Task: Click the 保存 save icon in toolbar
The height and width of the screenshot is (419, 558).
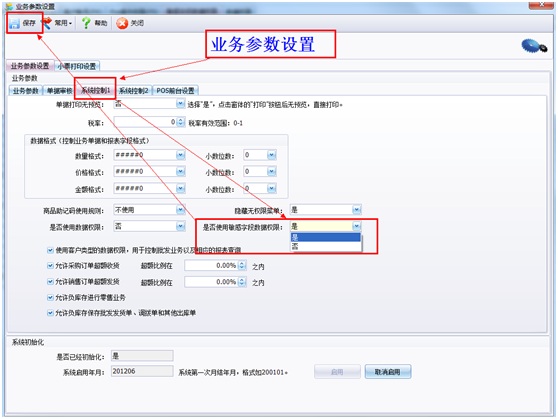Action: click(x=15, y=24)
